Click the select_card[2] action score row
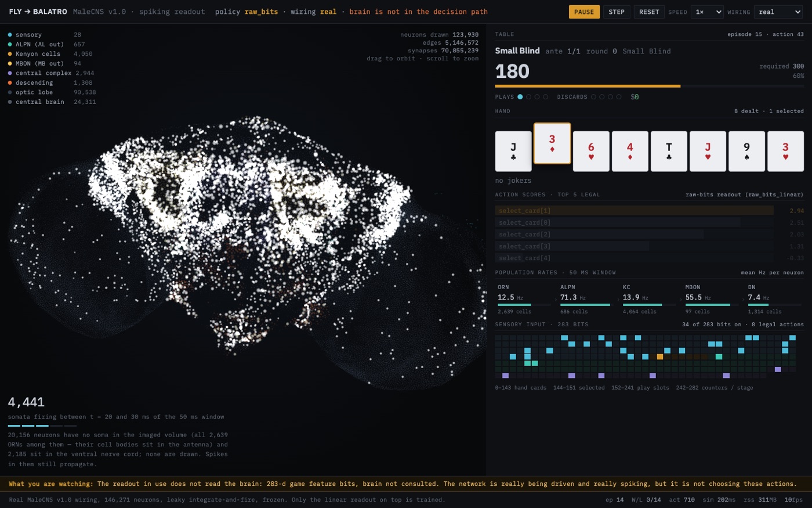This screenshot has width=812, height=508. point(650,235)
